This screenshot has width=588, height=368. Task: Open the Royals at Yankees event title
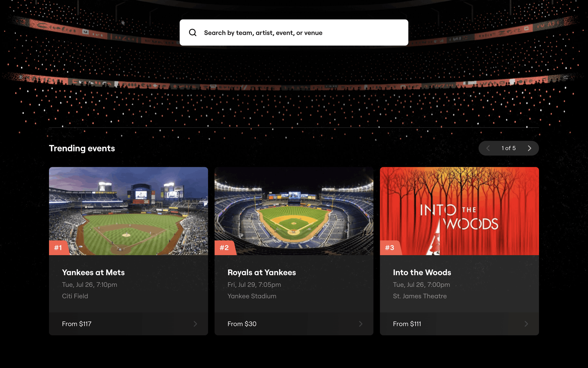(262, 272)
